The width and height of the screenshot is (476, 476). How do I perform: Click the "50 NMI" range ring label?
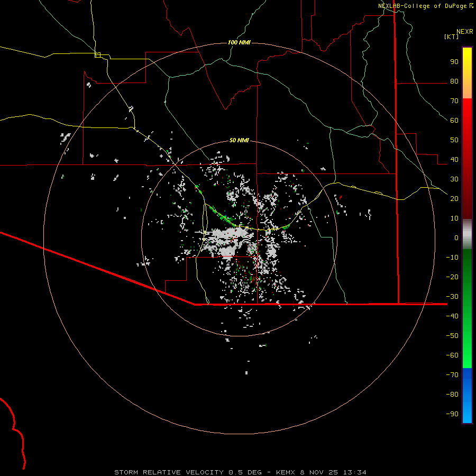[239, 140]
